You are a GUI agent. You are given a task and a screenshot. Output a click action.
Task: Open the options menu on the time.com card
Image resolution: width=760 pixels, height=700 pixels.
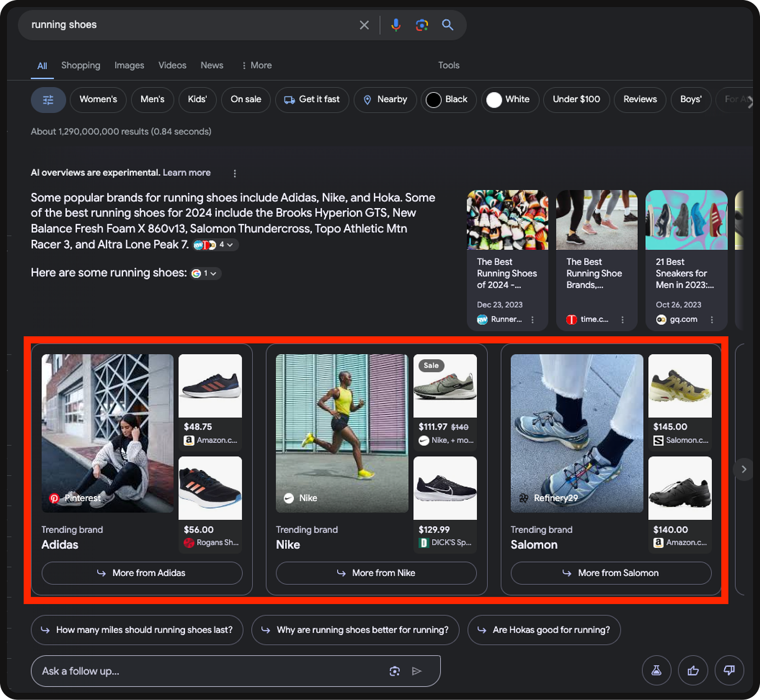(622, 320)
